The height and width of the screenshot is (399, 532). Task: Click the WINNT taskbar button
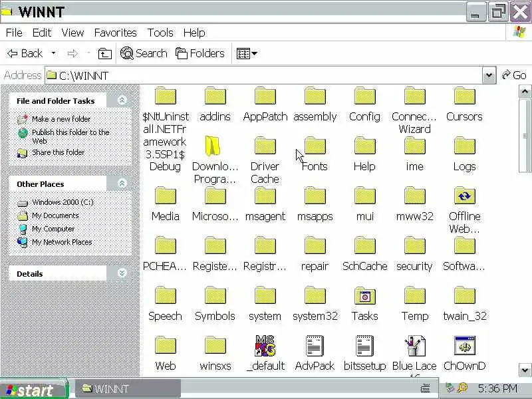[x=127, y=389]
